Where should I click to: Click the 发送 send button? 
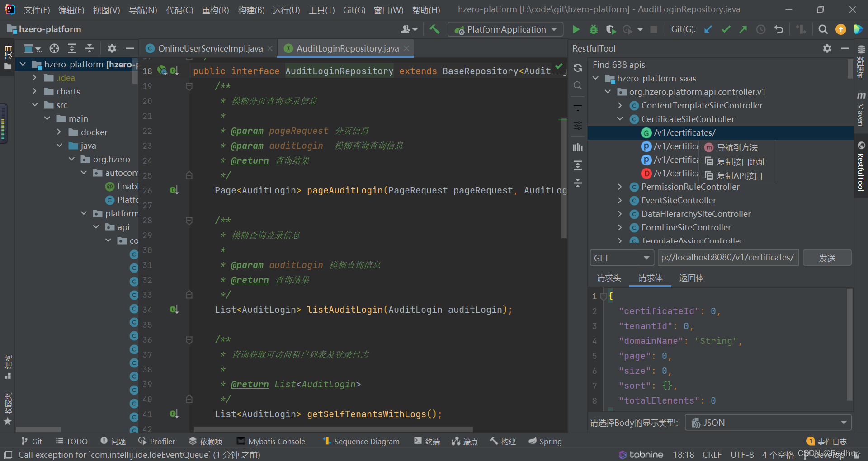pos(827,258)
